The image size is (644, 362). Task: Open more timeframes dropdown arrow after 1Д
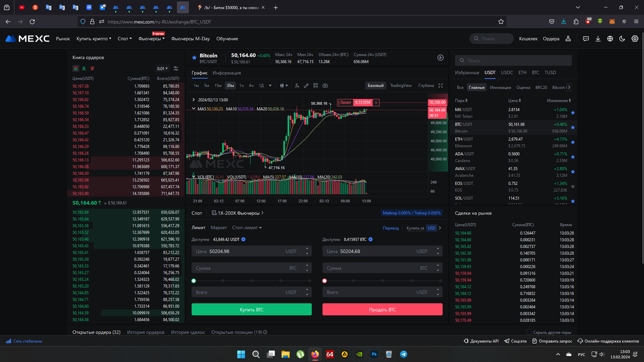(270, 86)
